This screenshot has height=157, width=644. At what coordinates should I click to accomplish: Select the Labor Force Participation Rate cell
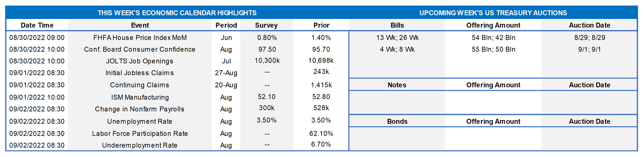pos(140,133)
